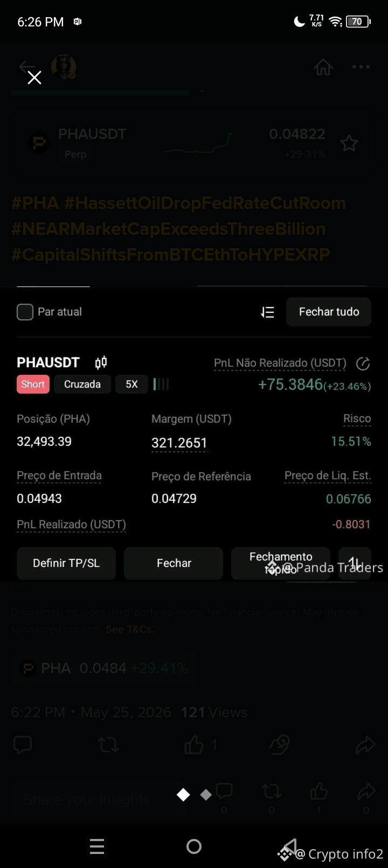Tap the reverse position arrows icon
This screenshot has height=868, width=388.
(x=355, y=563)
